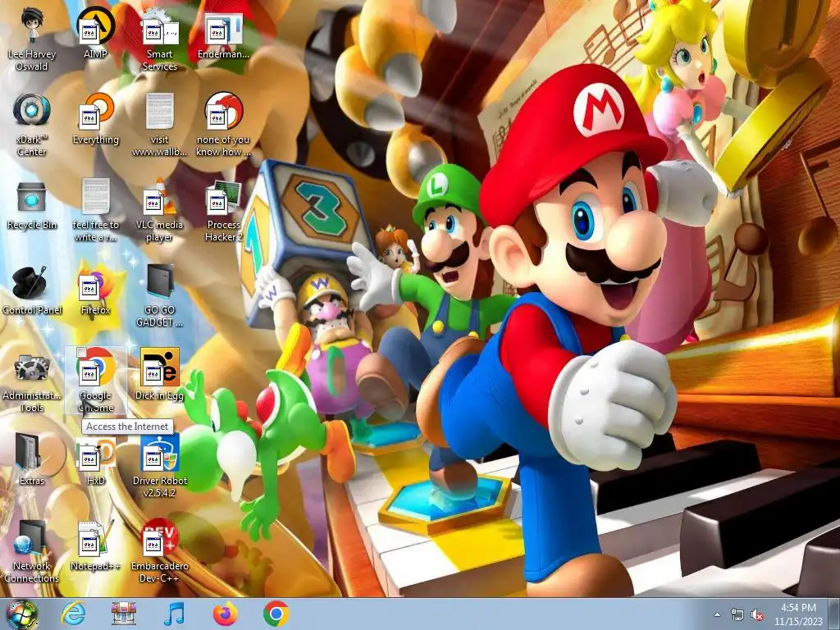This screenshot has height=630, width=840.
Task: Open the Lee Harvey Oswald desktop icon
Action: pos(32,39)
